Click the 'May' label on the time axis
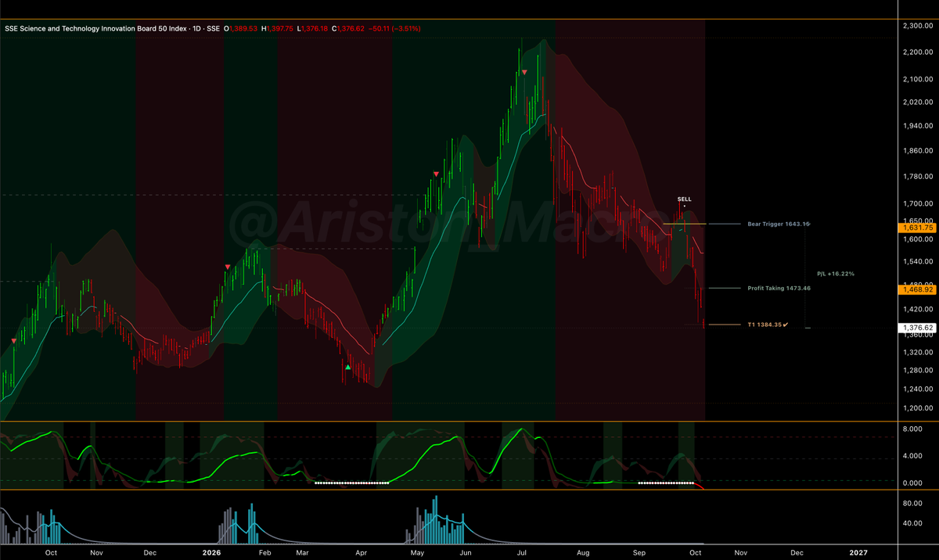This screenshot has width=939, height=560. click(417, 551)
